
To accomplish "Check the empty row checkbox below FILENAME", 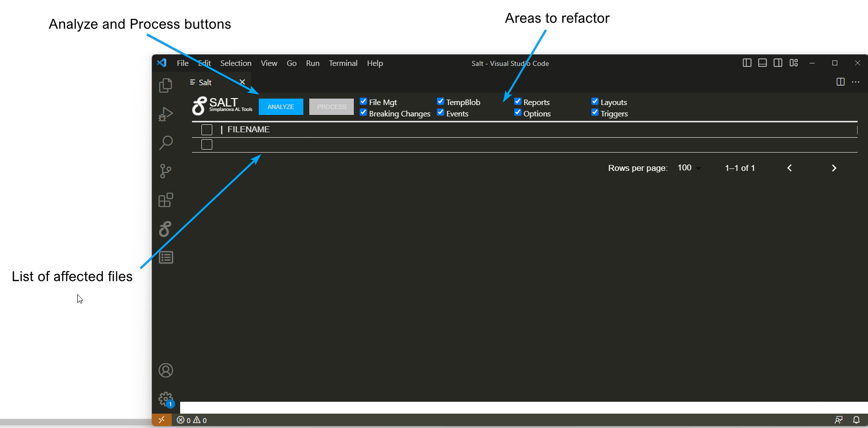I will tap(207, 145).
